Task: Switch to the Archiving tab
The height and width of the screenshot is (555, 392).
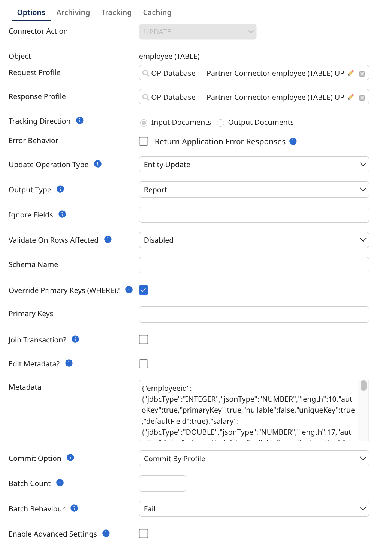Action: click(x=73, y=12)
